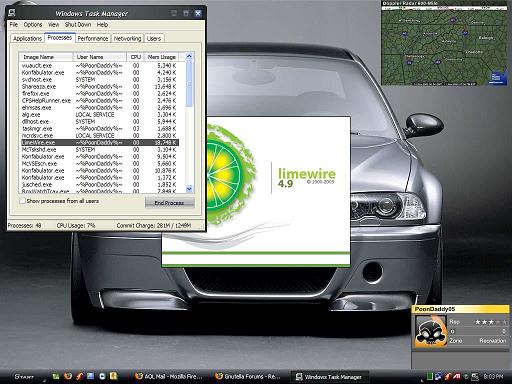The height and width of the screenshot is (384, 512).
Task: Select the ehmsas.exe process row
Action: tap(99, 108)
